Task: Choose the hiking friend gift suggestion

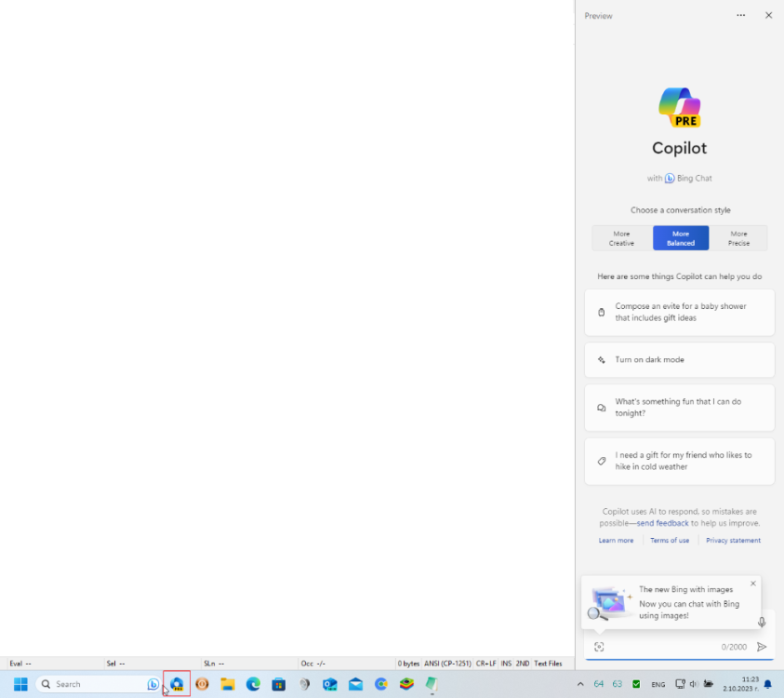Action: [x=680, y=461]
